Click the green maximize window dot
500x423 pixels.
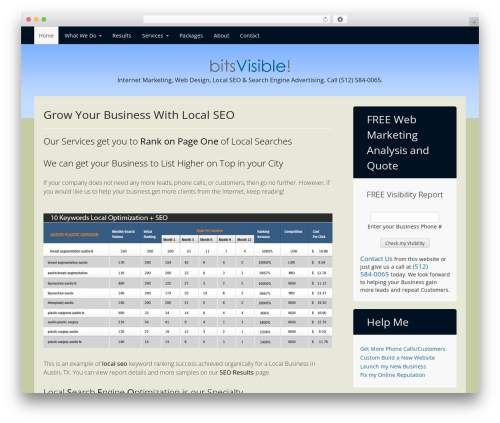[44, 19]
